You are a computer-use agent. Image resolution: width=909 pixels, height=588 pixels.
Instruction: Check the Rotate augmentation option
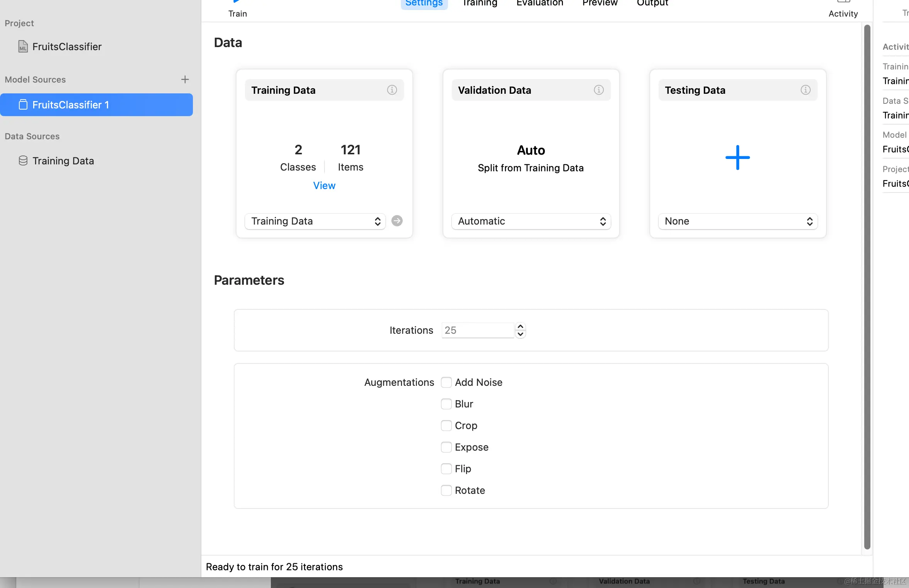(x=446, y=490)
